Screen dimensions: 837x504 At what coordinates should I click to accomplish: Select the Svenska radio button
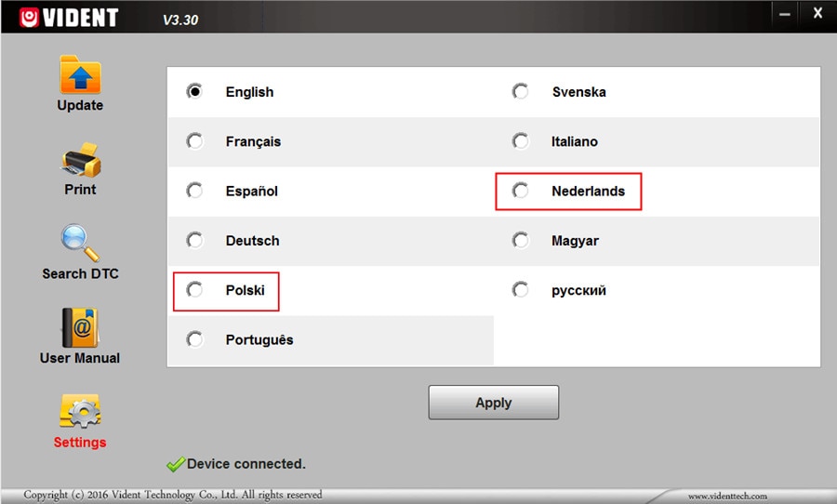pos(521,92)
